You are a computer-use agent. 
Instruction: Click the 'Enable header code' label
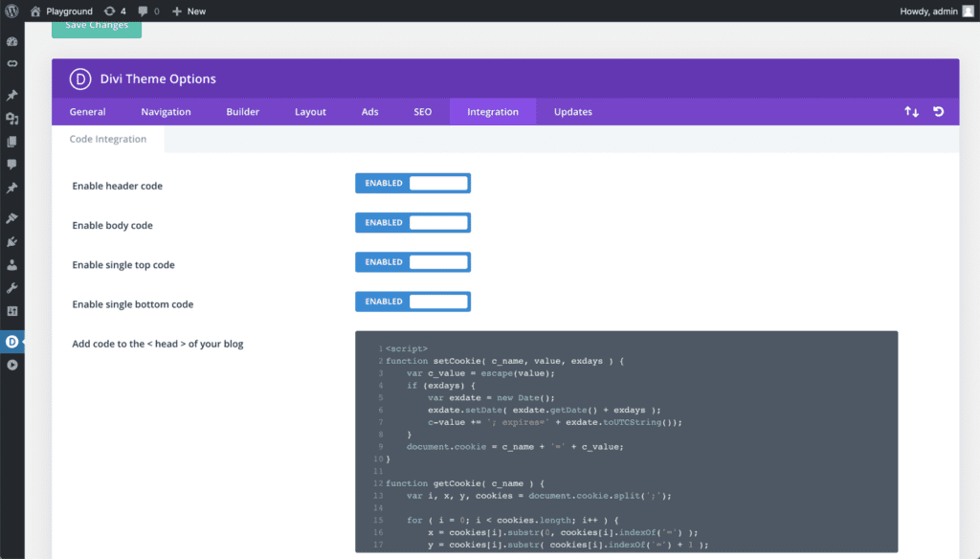coord(117,187)
